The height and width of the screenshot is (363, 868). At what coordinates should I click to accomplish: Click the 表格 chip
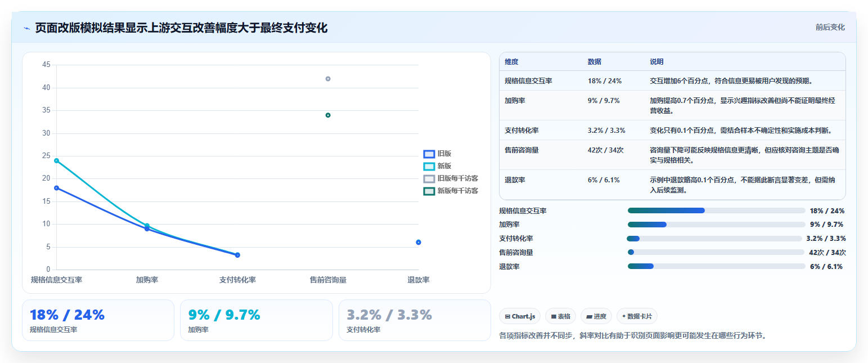click(561, 316)
